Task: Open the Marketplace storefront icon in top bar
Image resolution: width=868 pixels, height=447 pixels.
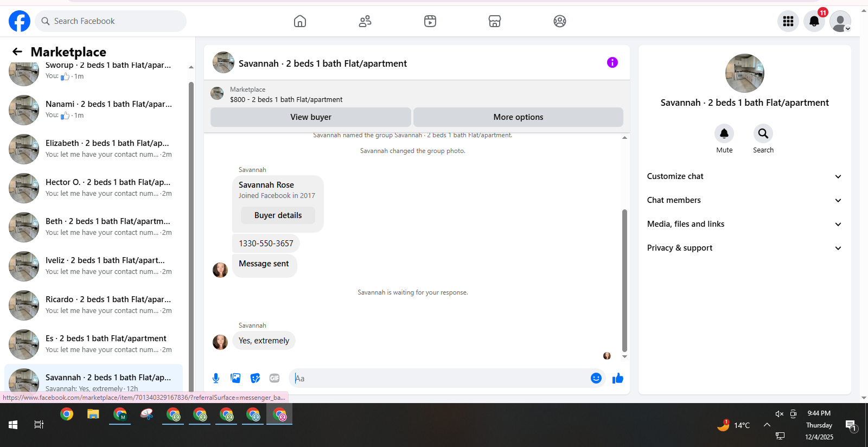Action: click(495, 21)
